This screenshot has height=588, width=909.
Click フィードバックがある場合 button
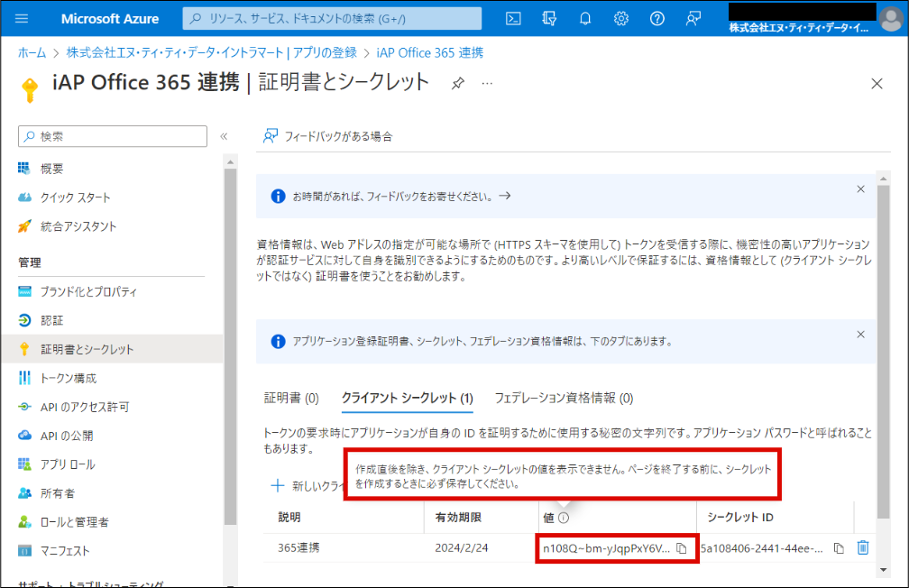pos(328,136)
